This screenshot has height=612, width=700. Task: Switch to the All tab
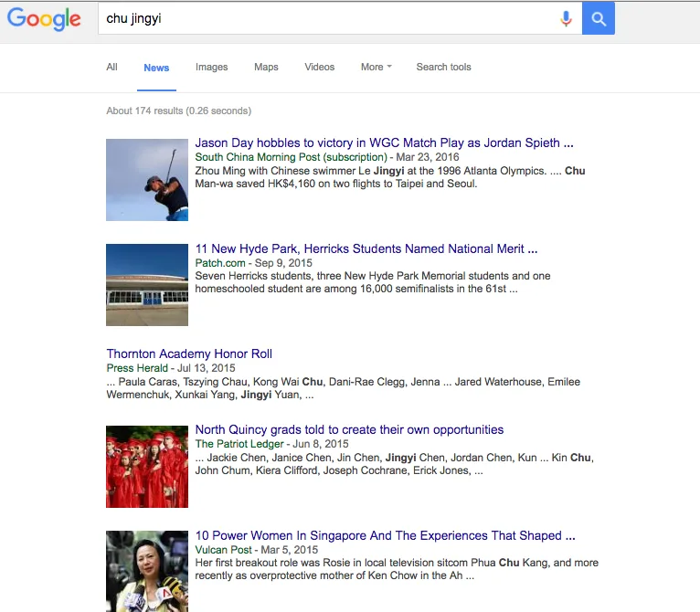pyautogui.click(x=111, y=67)
